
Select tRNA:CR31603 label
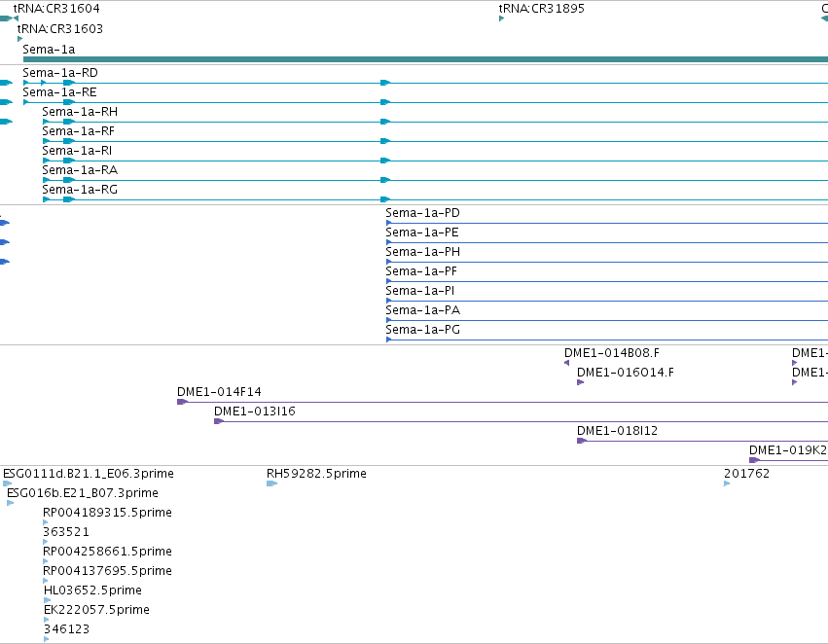click(59, 29)
